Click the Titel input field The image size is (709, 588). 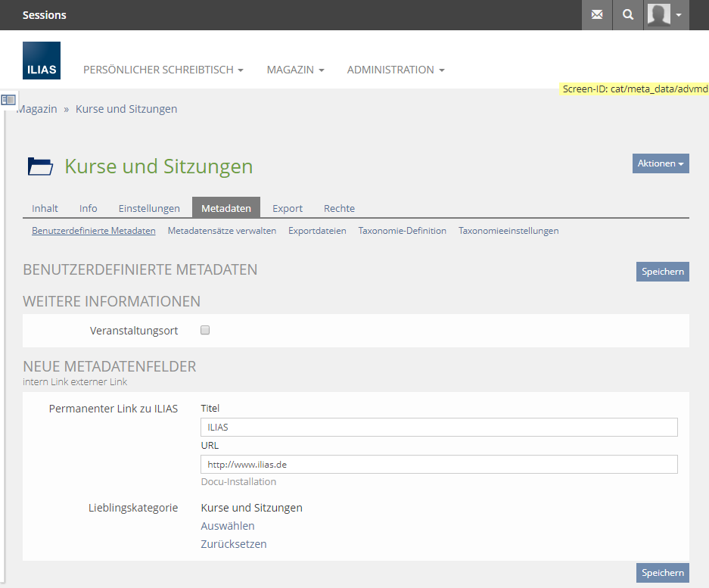(x=439, y=428)
